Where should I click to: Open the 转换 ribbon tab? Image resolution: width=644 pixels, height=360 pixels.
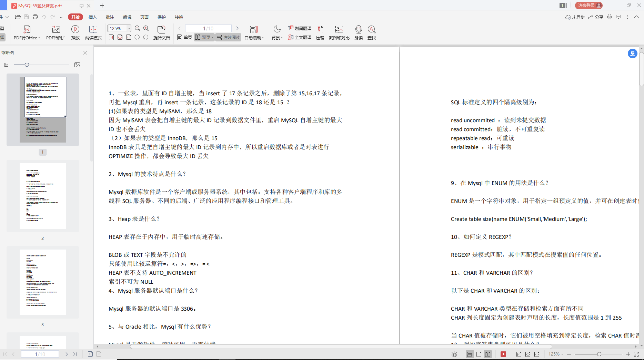179,17
